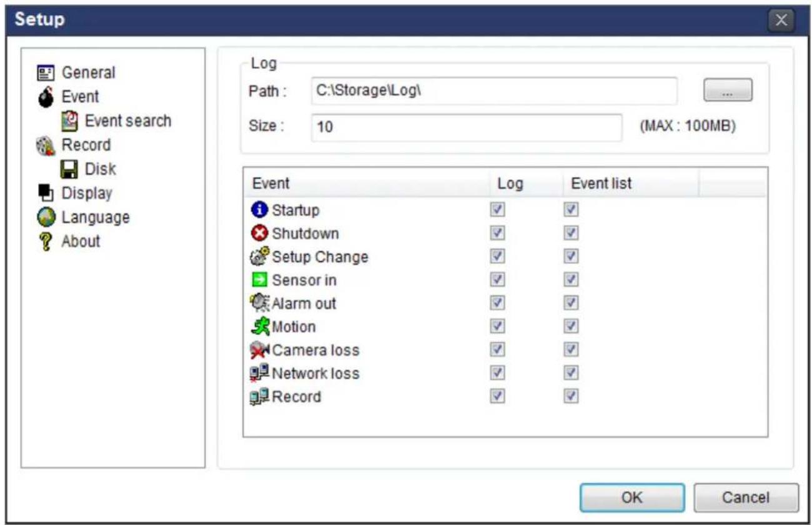The image size is (812, 525).
Task: Toggle Event list checkbox for Record
Action: pyautogui.click(x=572, y=396)
